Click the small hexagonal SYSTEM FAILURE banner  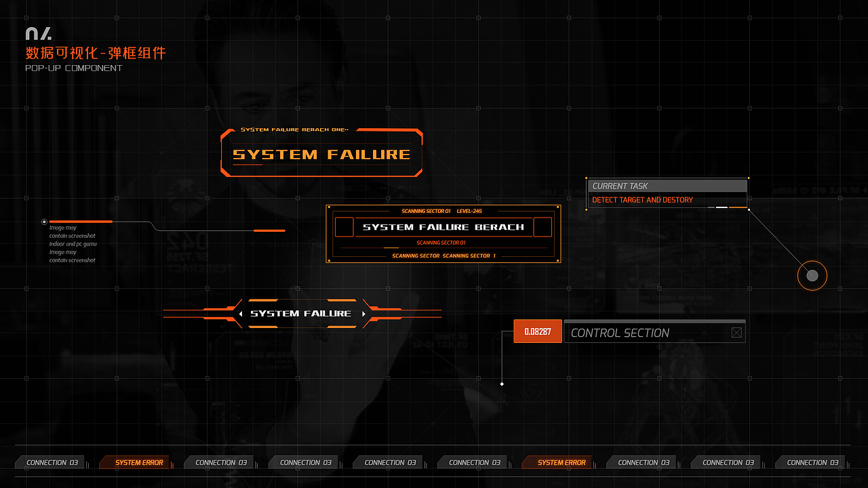[302, 314]
